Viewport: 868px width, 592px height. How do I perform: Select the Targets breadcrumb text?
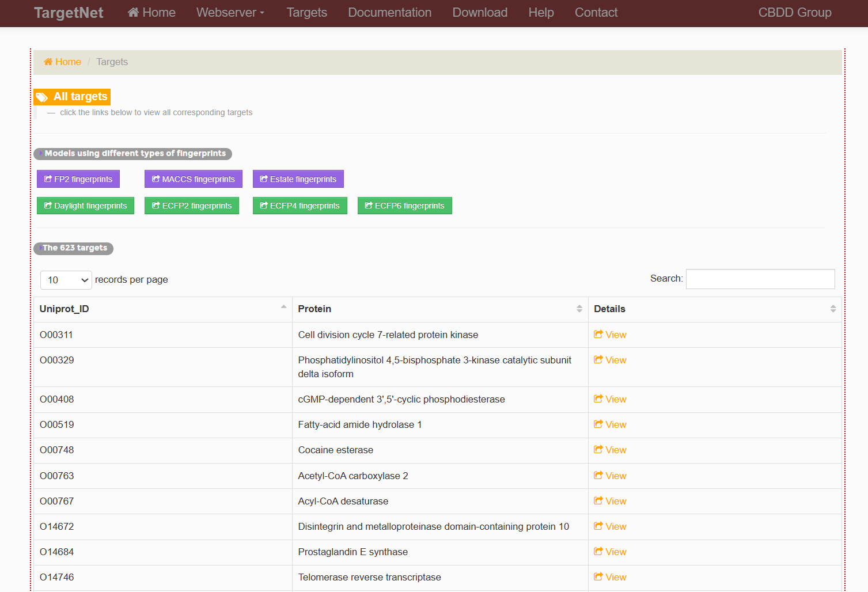[112, 62]
